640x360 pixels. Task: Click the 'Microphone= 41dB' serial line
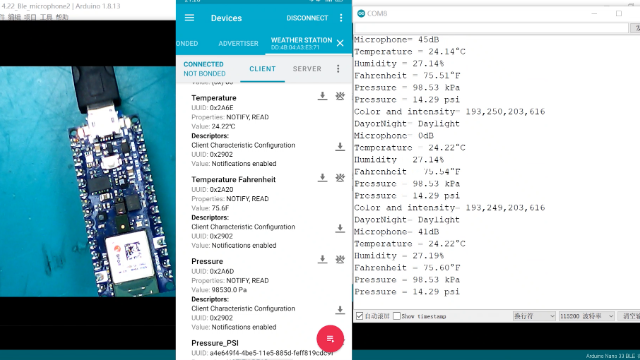(396, 231)
